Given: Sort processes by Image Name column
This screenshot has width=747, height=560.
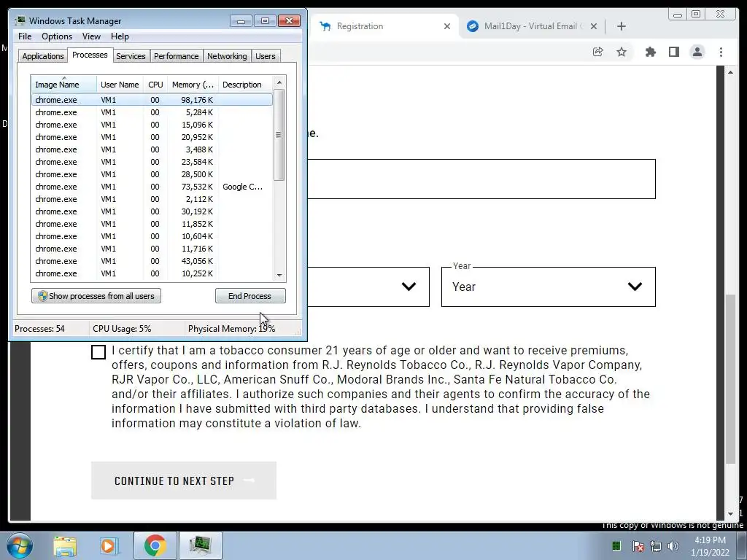Looking at the screenshot, I should pos(64,85).
